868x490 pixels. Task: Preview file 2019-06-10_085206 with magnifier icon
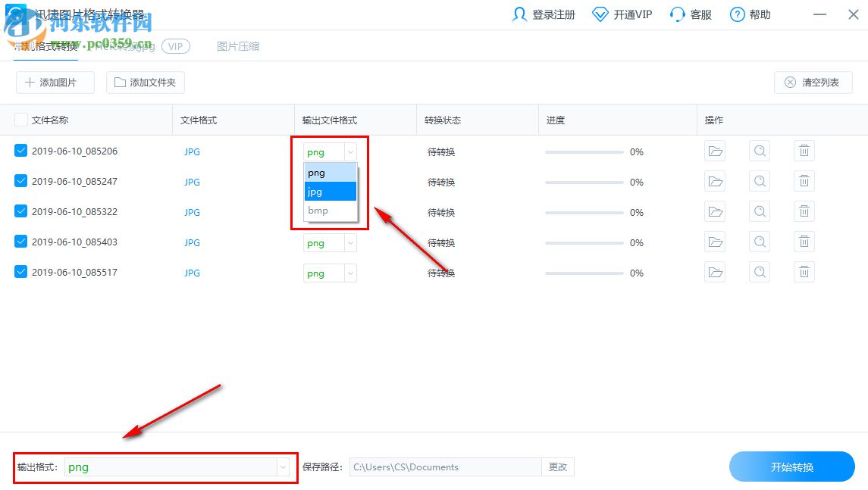760,151
